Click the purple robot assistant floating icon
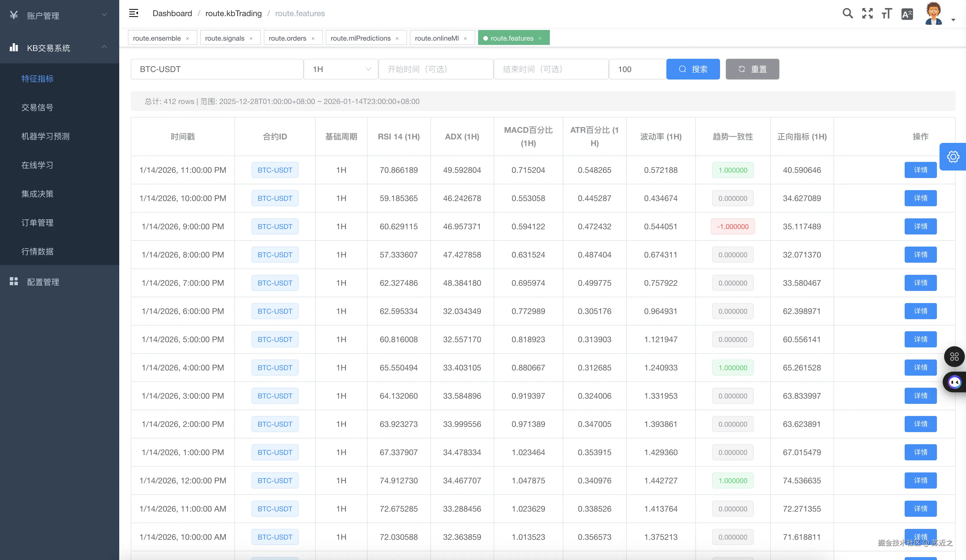 tap(954, 382)
